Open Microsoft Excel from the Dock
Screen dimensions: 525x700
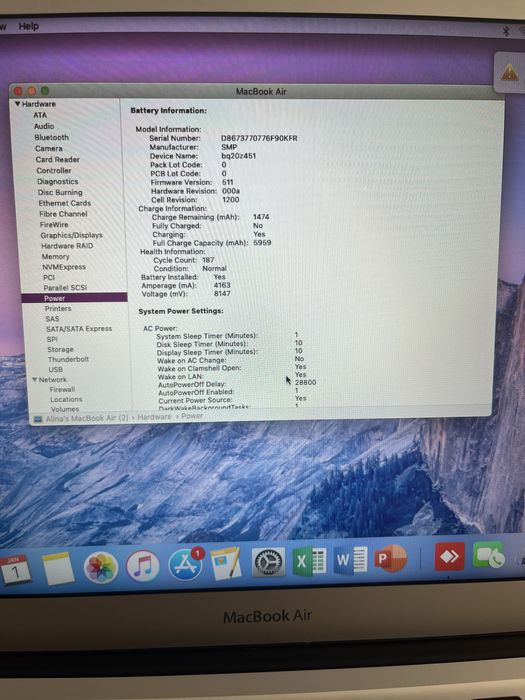click(309, 561)
